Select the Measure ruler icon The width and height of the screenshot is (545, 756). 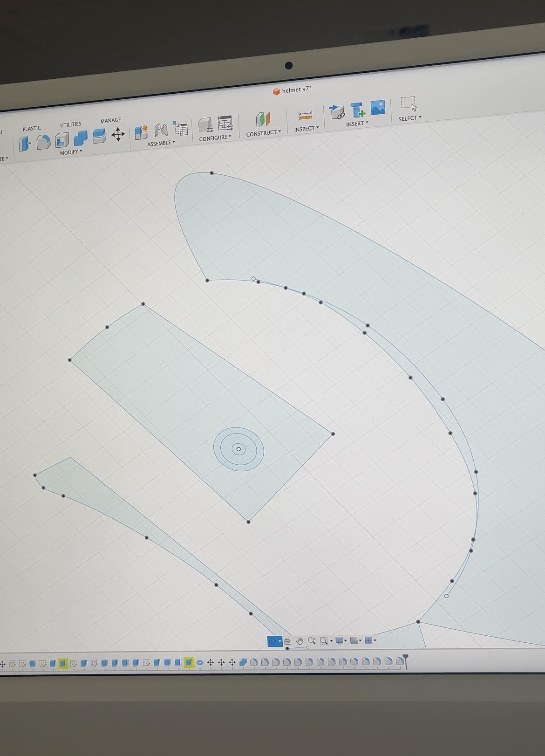(305, 115)
